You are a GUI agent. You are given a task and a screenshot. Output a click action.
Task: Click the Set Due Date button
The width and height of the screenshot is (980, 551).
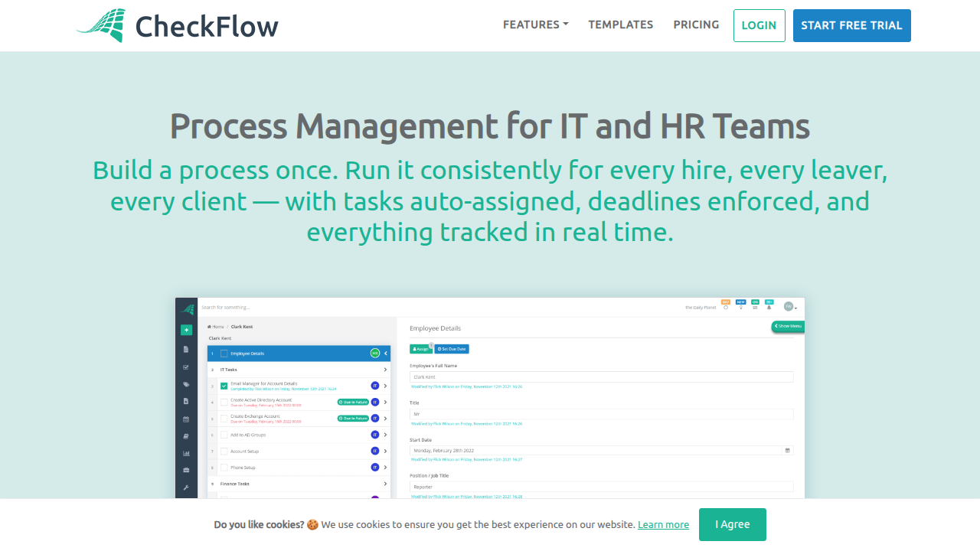point(452,349)
